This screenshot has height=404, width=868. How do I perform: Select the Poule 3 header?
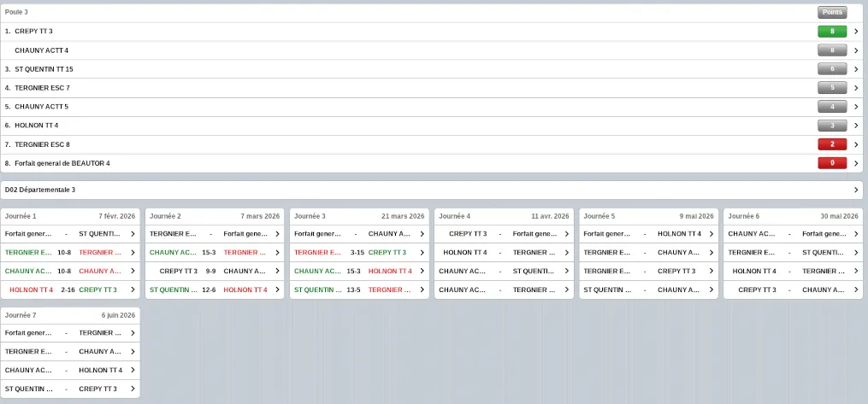coord(17,12)
